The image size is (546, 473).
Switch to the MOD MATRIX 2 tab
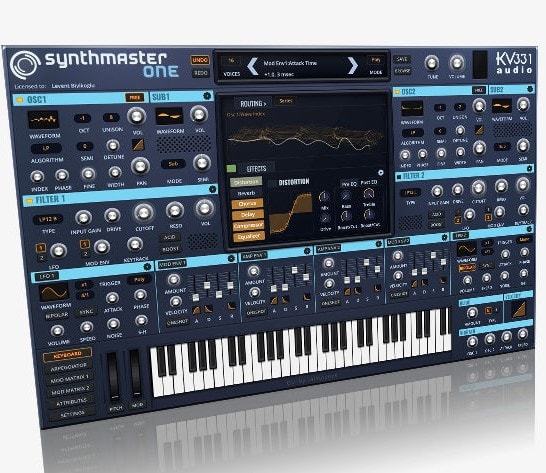tap(70, 391)
